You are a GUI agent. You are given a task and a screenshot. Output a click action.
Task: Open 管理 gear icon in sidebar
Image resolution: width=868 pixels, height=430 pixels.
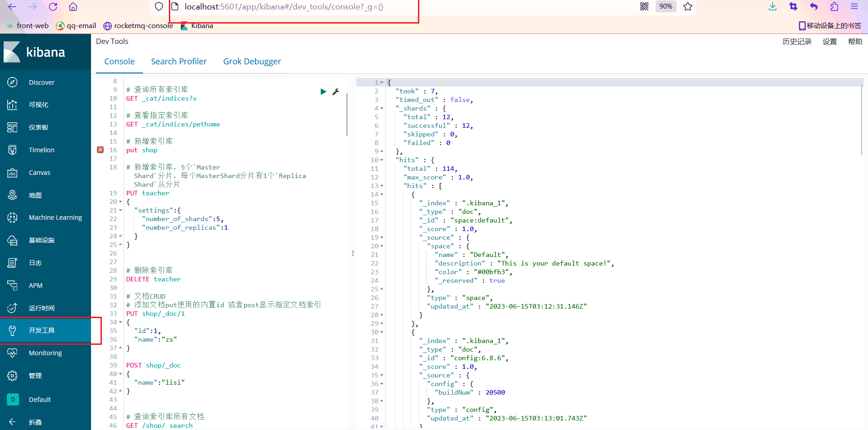point(12,376)
